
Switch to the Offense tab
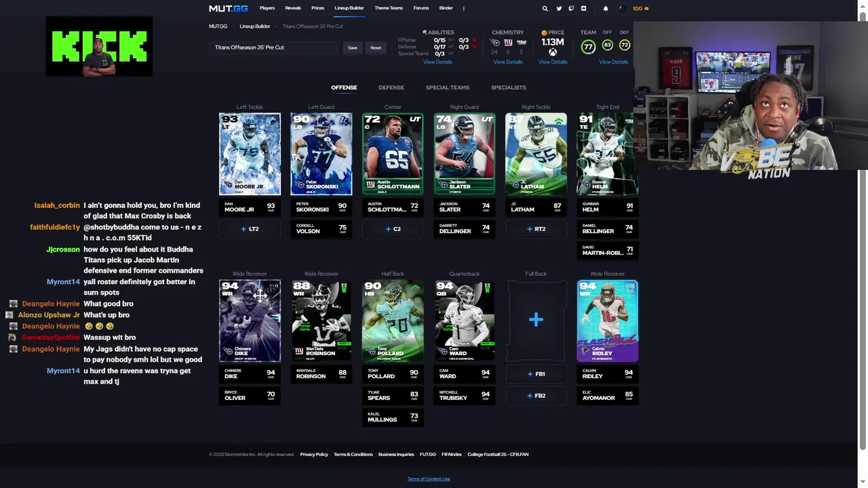344,87
